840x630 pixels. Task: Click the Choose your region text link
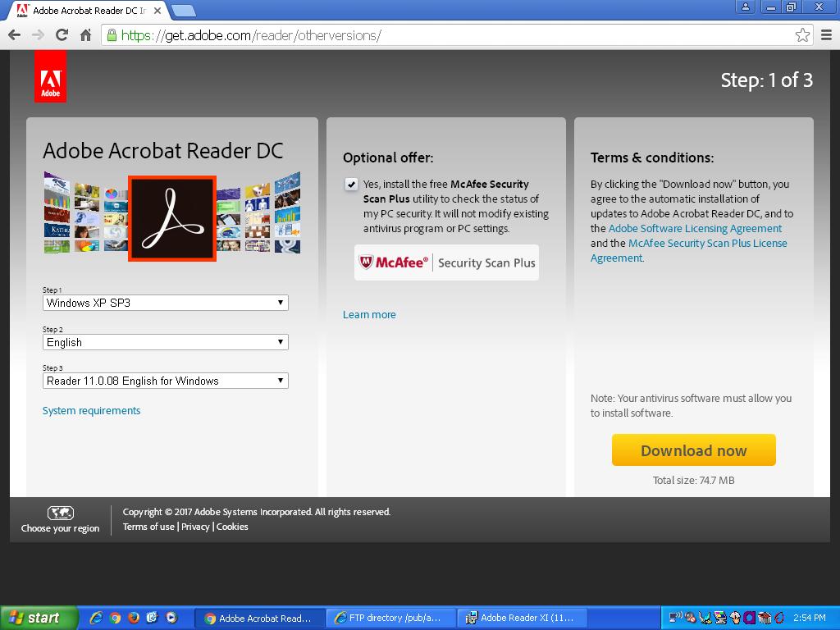coord(60,528)
